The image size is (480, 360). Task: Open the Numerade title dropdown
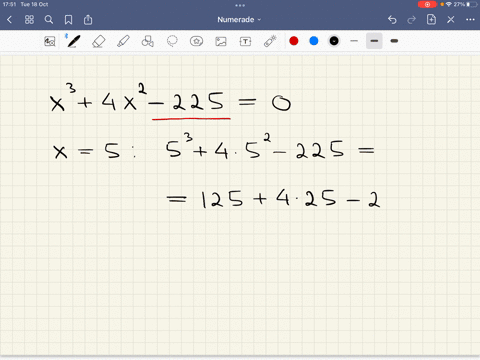pos(239,20)
